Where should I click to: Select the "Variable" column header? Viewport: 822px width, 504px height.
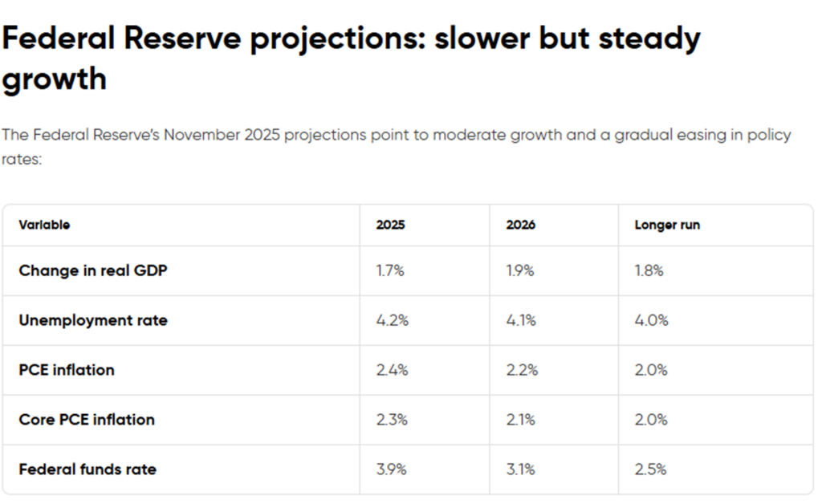click(44, 225)
